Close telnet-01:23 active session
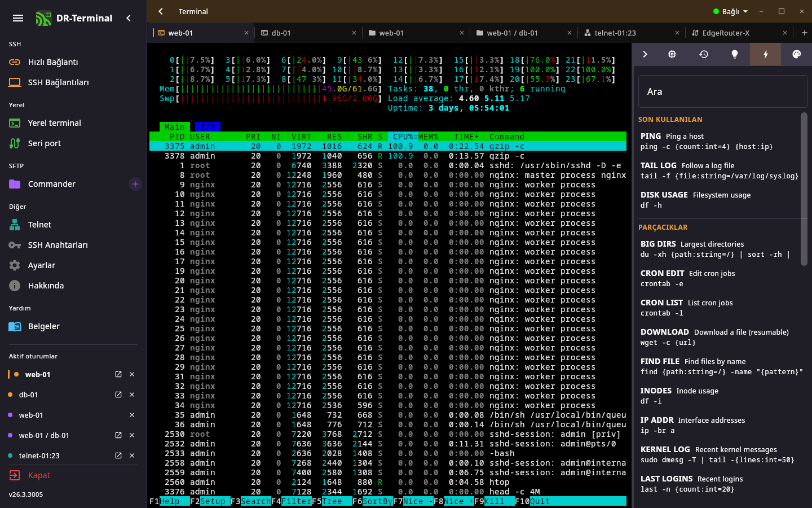 coord(132,456)
